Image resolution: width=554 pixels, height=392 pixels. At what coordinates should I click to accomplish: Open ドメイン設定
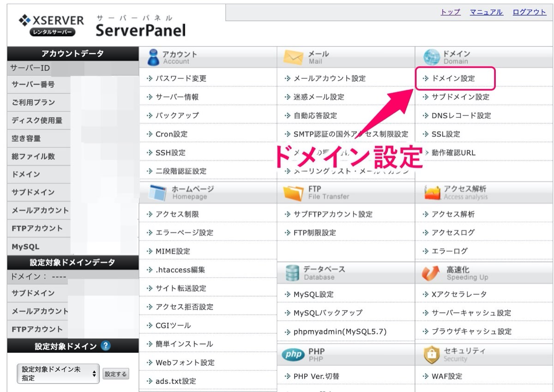point(453,78)
